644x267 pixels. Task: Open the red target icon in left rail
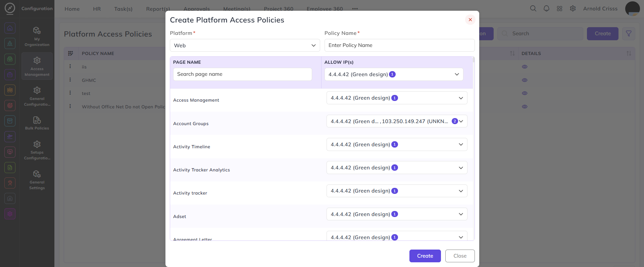click(10, 105)
